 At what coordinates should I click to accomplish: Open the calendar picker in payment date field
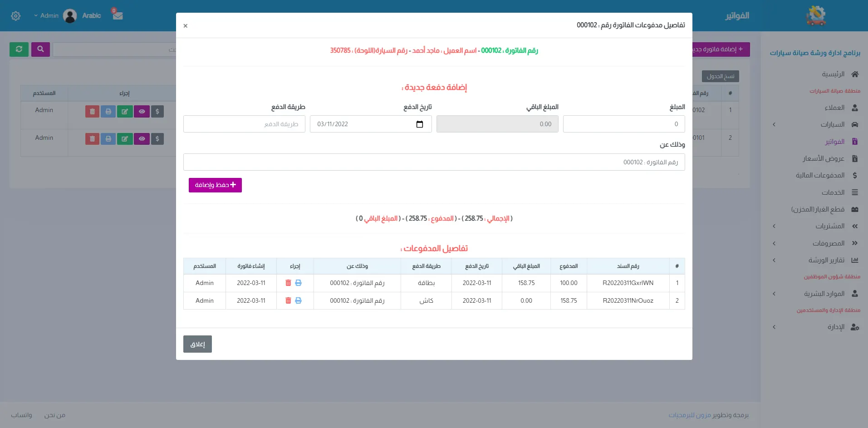pos(419,124)
